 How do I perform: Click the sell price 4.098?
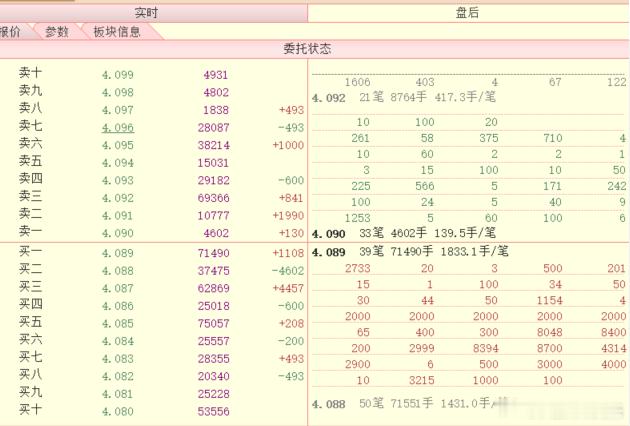[118, 92]
